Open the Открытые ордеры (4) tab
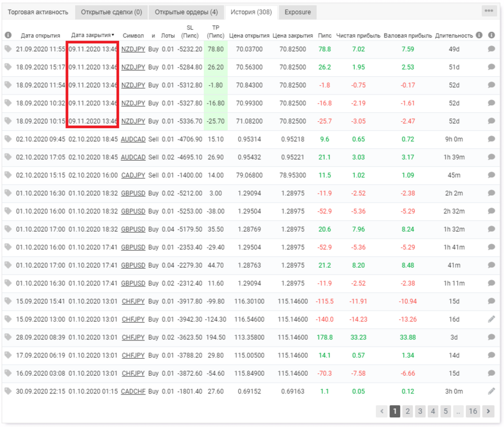This screenshot has width=504, height=427. coord(186,12)
